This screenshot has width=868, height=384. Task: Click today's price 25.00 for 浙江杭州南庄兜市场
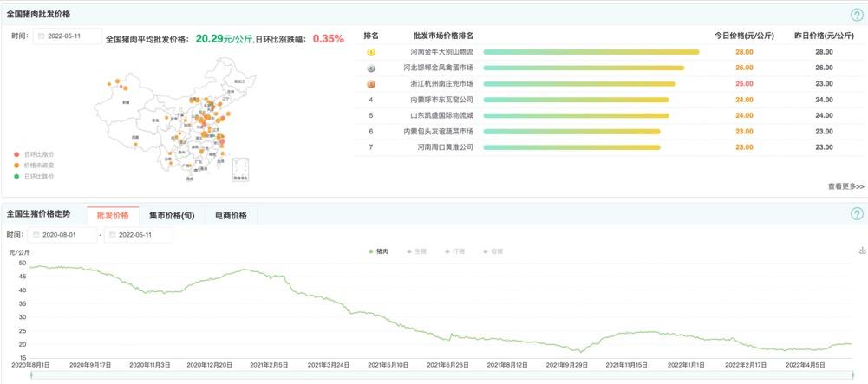pos(745,84)
